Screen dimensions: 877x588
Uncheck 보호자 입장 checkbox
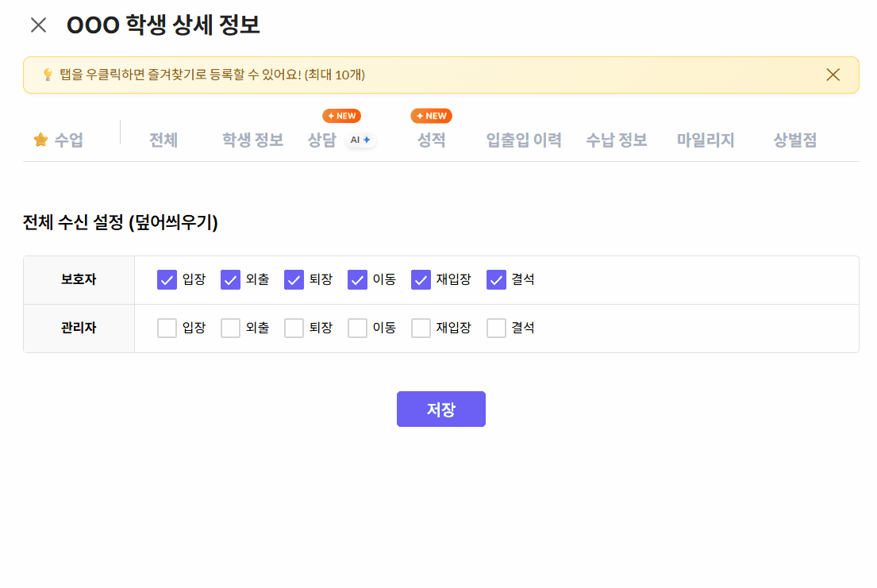[x=167, y=280]
